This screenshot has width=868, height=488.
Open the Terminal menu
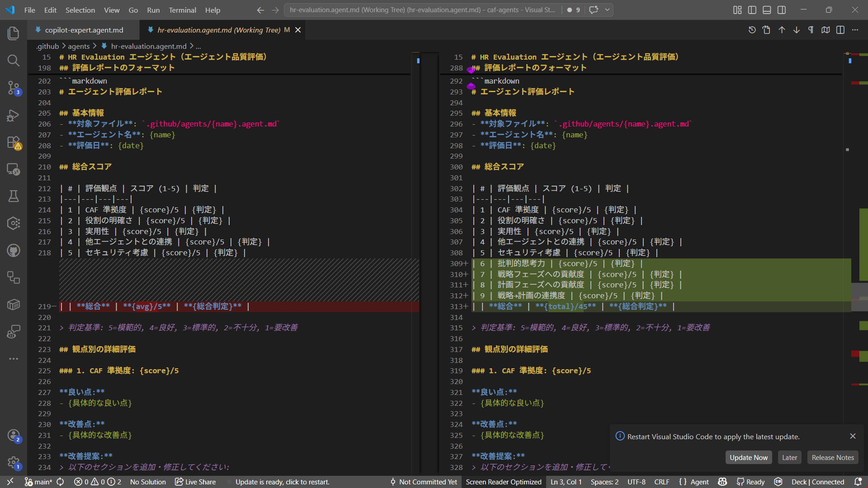click(182, 10)
